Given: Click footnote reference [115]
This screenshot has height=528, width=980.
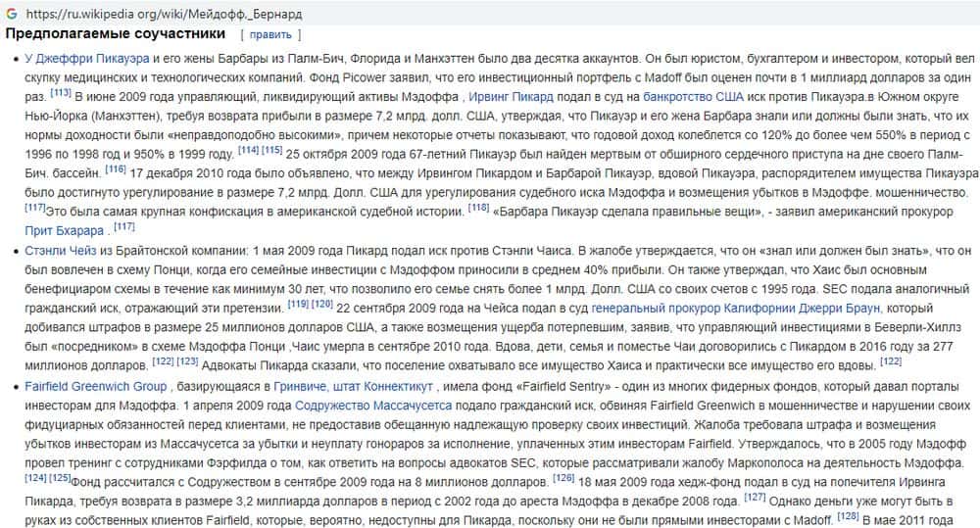Looking at the screenshot, I should (x=271, y=150).
